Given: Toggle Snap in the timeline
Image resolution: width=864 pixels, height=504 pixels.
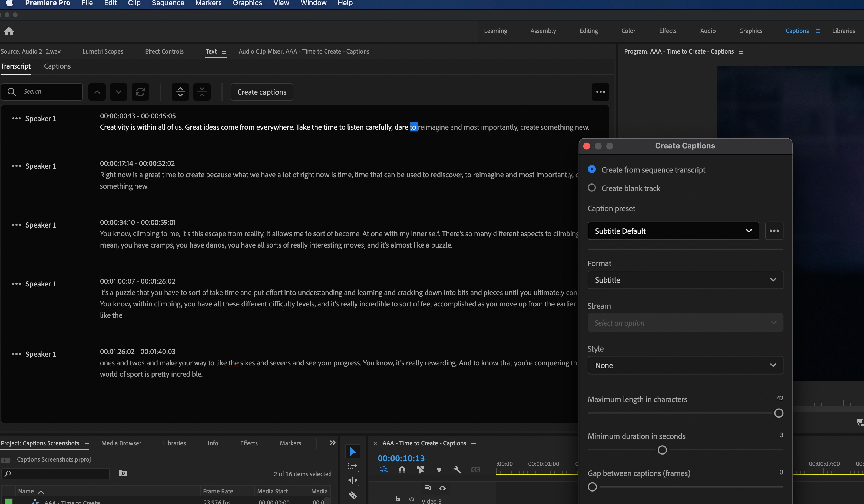Looking at the screenshot, I should point(402,470).
